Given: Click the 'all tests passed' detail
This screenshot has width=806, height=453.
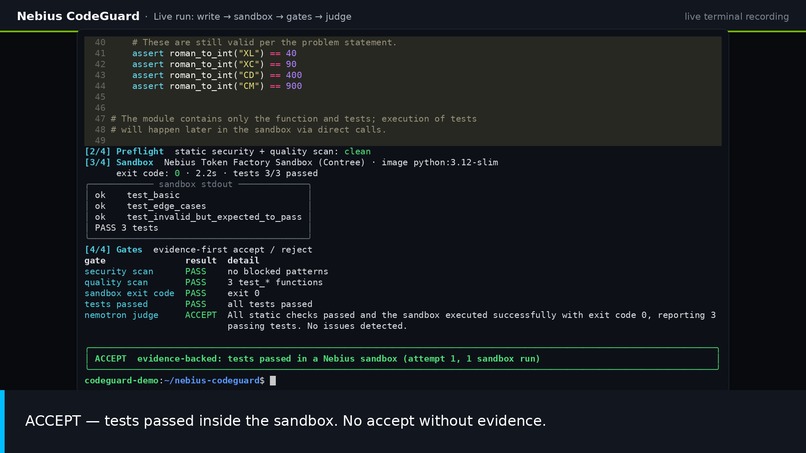Looking at the screenshot, I should (270, 304).
